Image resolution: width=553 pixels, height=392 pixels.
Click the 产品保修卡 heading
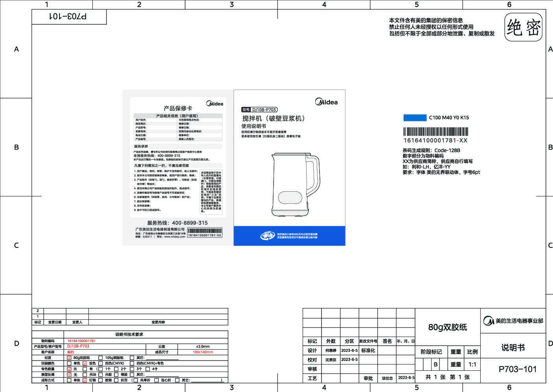[178, 108]
